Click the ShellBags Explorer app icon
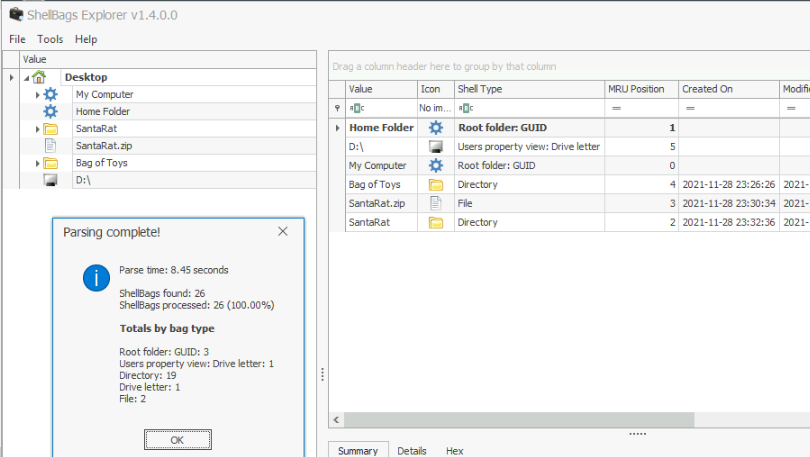The height and width of the screenshot is (457, 810). pyautogui.click(x=16, y=14)
